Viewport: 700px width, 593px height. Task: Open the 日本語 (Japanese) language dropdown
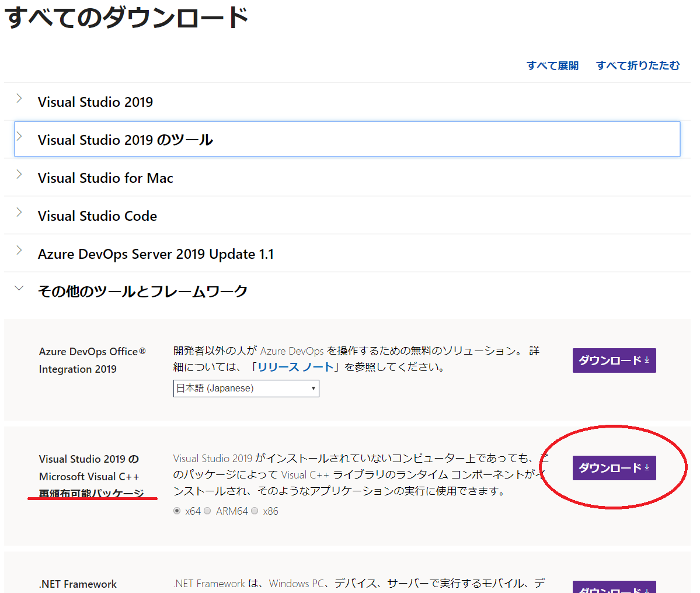pos(246,389)
